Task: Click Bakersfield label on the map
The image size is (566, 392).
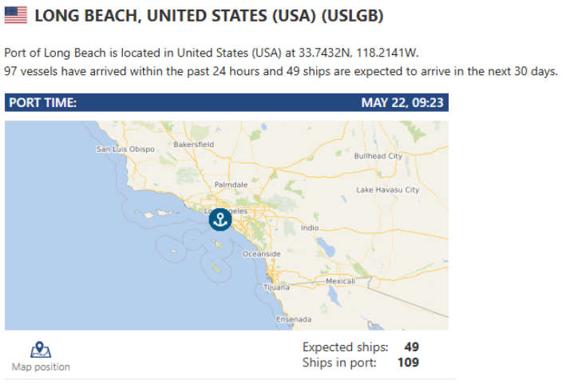Action: (193, 145)
